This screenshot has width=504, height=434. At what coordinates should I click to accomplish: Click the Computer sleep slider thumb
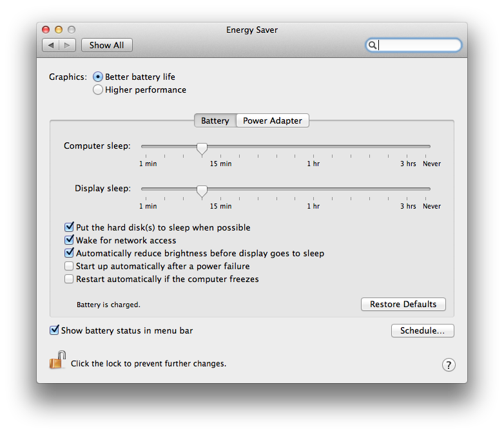point(202,149)
